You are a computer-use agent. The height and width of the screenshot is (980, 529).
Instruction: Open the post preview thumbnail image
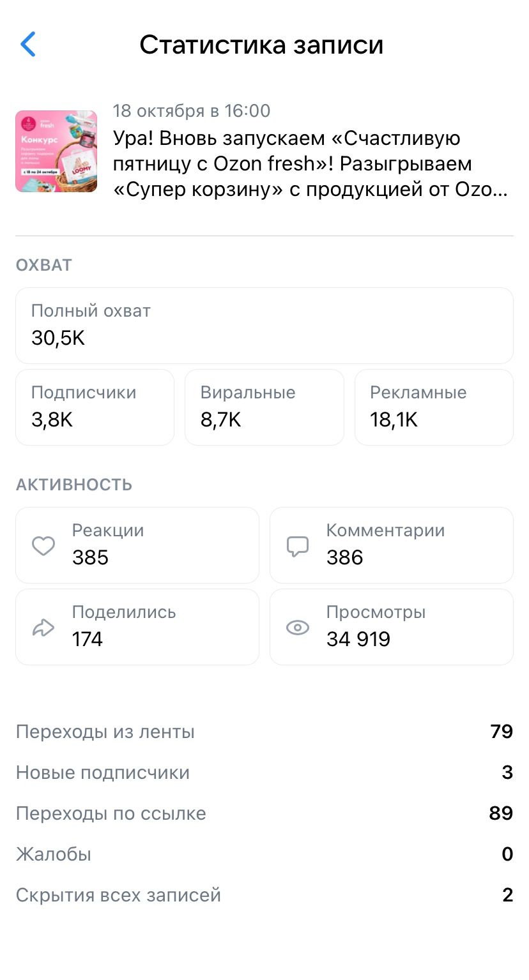[x=56, y=151]
